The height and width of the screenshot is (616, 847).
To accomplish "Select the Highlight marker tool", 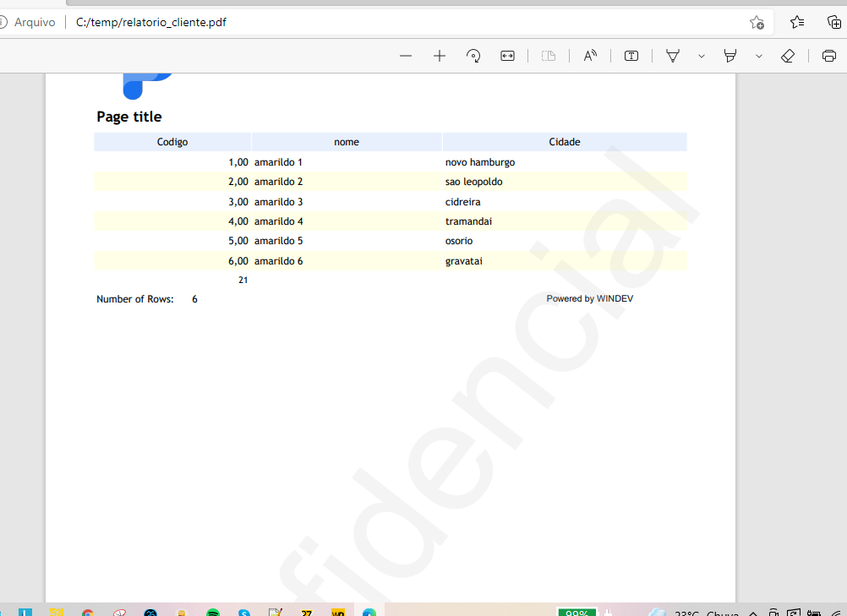I will click(730, 56).
